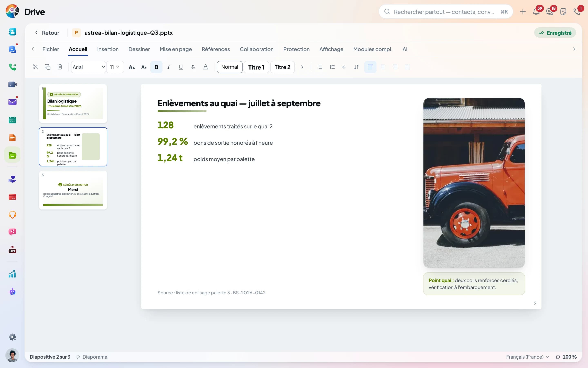Toggle align right paragraph
The height and width of the screenshot is (368, 588).
395,67
